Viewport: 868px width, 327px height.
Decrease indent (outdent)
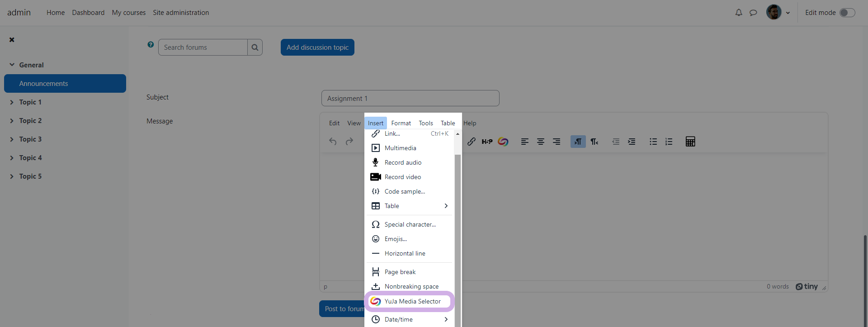(x=616, y=142)
